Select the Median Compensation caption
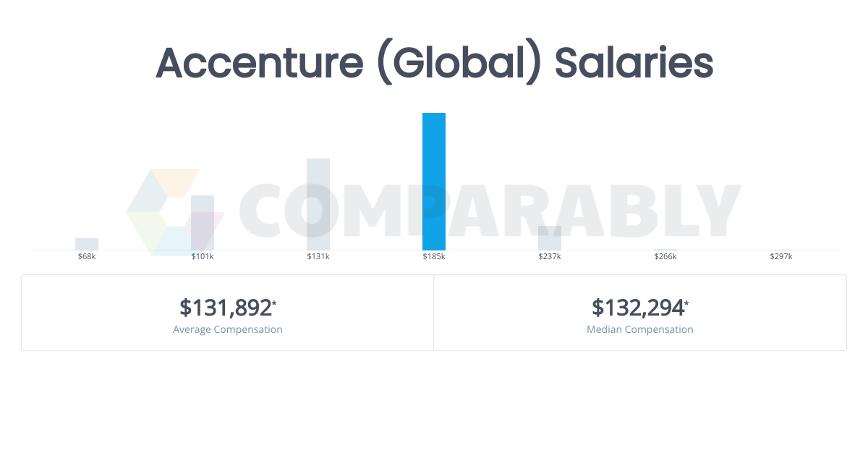The width and height of the screenshot is (868, 456). [x=640, y=329]
